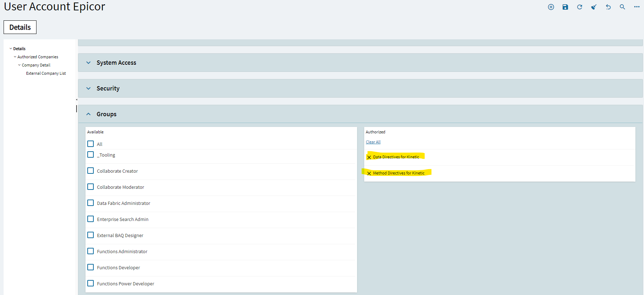The height and width of the screenshot is (295, 644).
Task: Open search with the magnifier icon
Action: [623, 7]
